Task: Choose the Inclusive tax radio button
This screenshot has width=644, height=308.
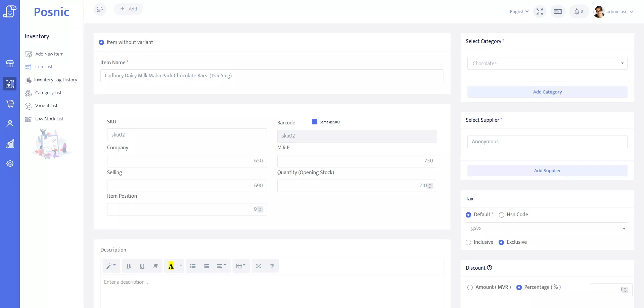Action: point(468,242)
